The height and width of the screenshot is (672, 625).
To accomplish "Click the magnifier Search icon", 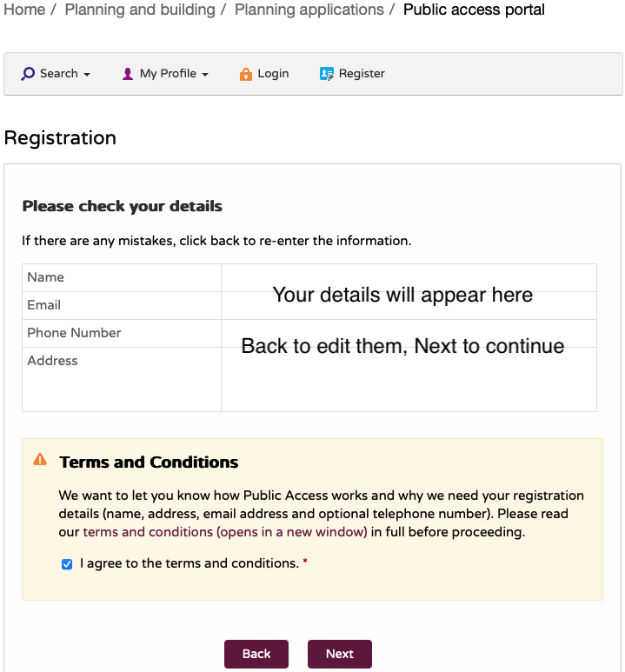I will pyautogui.click(x=28, y=74).
